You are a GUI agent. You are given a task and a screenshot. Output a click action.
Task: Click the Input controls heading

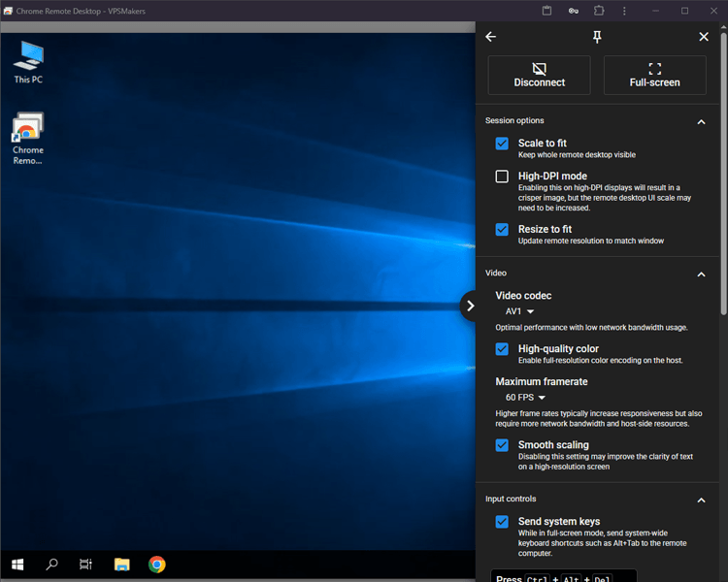pos(511,499)
